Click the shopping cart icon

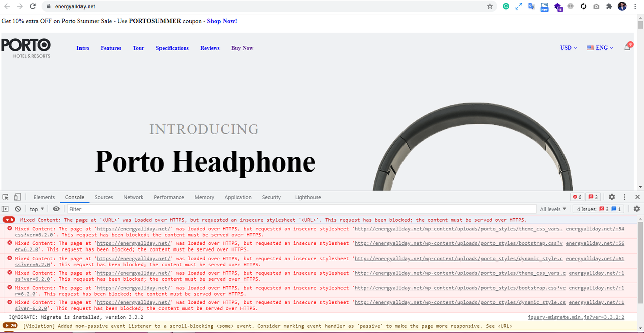coord(628,47)
